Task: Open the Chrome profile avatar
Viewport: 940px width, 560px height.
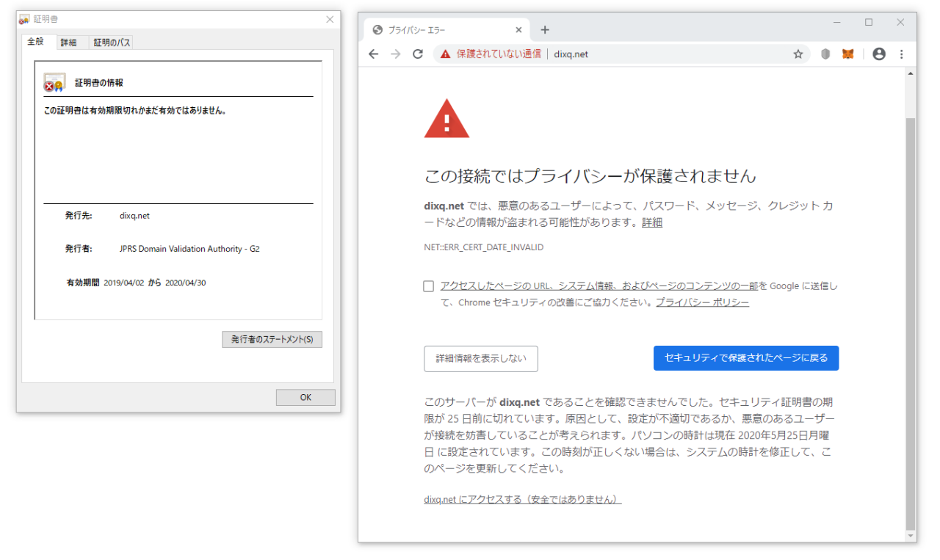Action: [x=878, y=54]
